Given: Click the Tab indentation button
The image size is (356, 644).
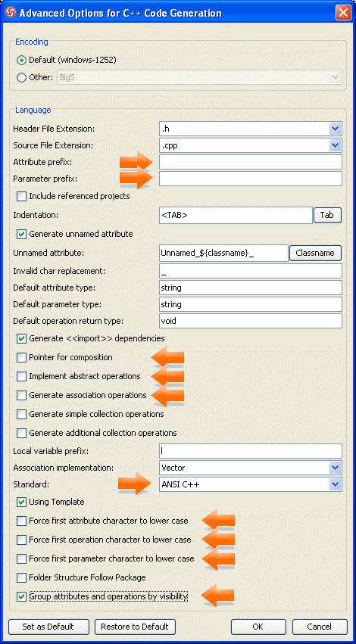Looking at the screenshot, I should [327, 215].
